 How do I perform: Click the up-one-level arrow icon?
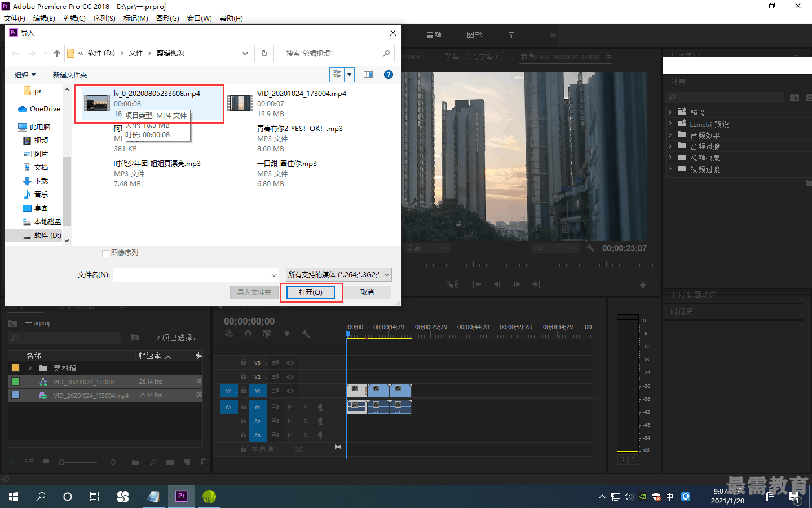tap(57, 54)
